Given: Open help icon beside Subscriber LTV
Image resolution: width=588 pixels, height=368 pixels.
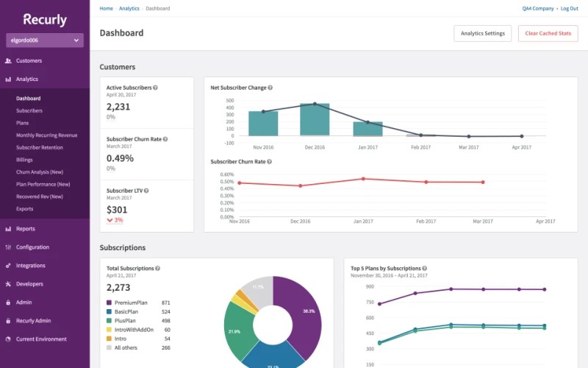Looking at the screenshot, I should pos(146,191).
